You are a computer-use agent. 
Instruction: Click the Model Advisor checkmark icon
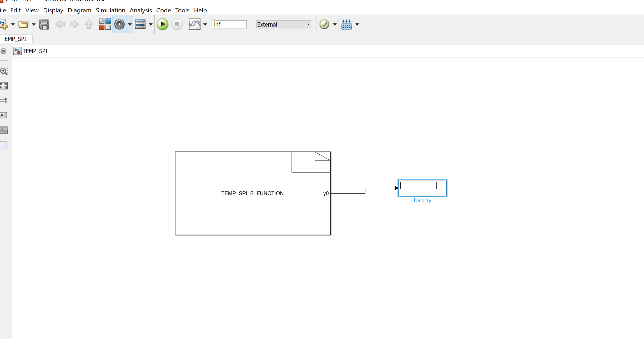(x=324, y=24)
